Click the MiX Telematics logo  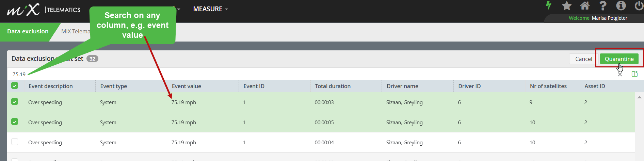point(44,10)
